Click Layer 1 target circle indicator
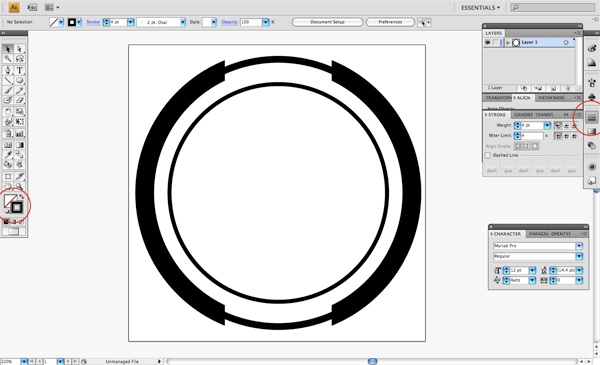Image resolution: width=600 pixels, height=365 pixels. 566,42
